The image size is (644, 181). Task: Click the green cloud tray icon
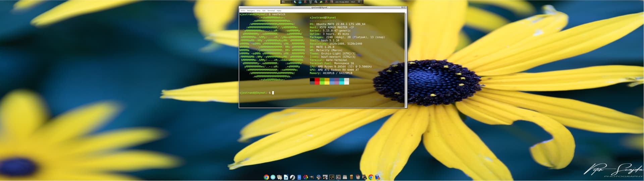pos(321,2)
